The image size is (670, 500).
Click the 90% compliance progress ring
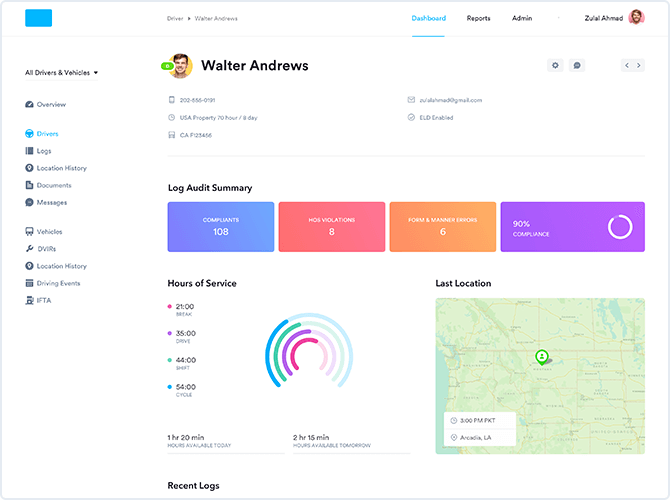[619, 227]
